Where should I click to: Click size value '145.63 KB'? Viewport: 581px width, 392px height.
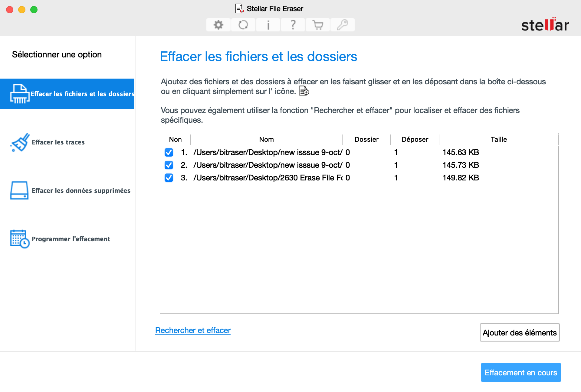tap(461, 152)
